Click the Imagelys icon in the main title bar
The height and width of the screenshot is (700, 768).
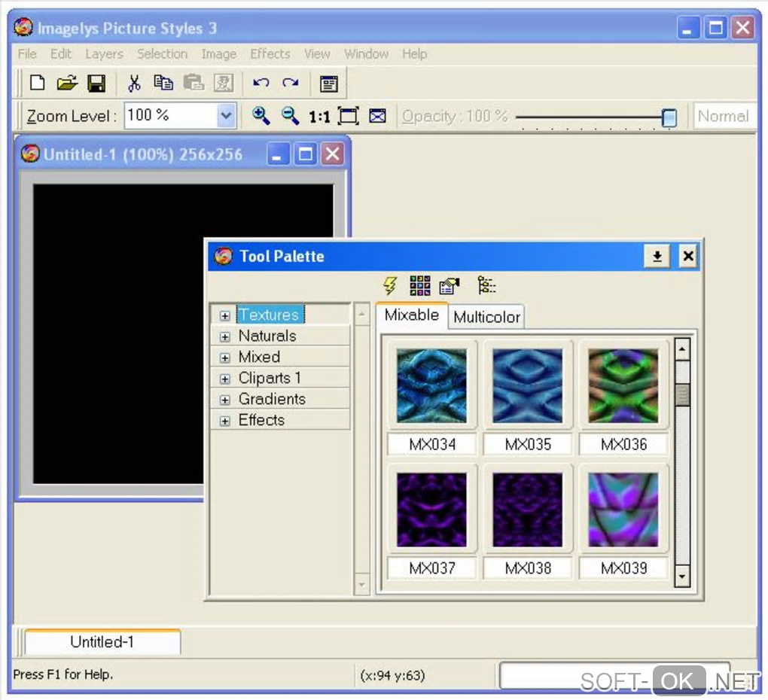(x=23, y=27)
